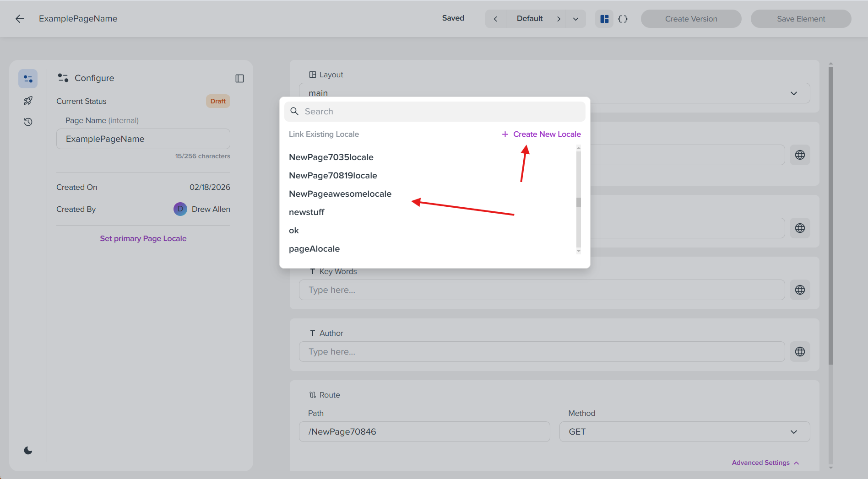Toggle dark mode with the moon icon
Screen dimensions: 868x479
point(28,450)
